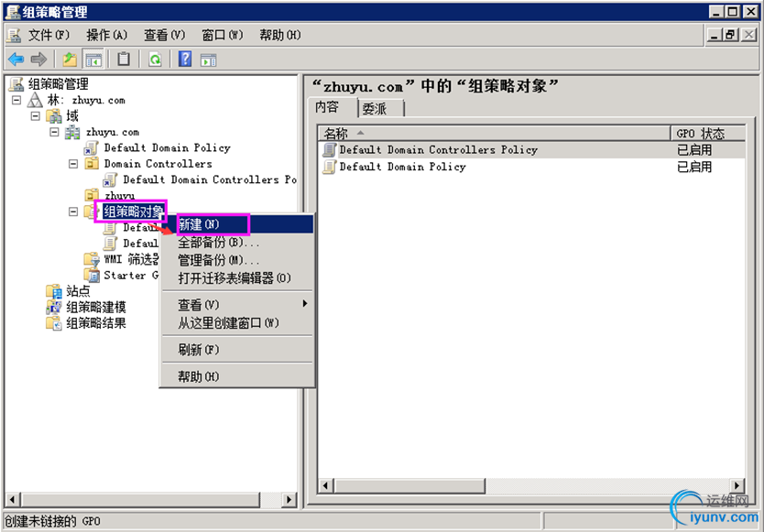Select Default Domain Policy in the tree
Image resolution: width=764 pixels, height=532 pixels.
click(x=167, y=147)
